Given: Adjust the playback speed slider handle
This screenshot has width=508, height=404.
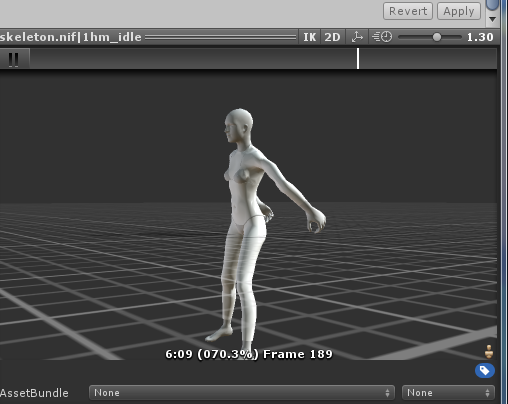Looking at the screenshot, I should tap(436, 37).
